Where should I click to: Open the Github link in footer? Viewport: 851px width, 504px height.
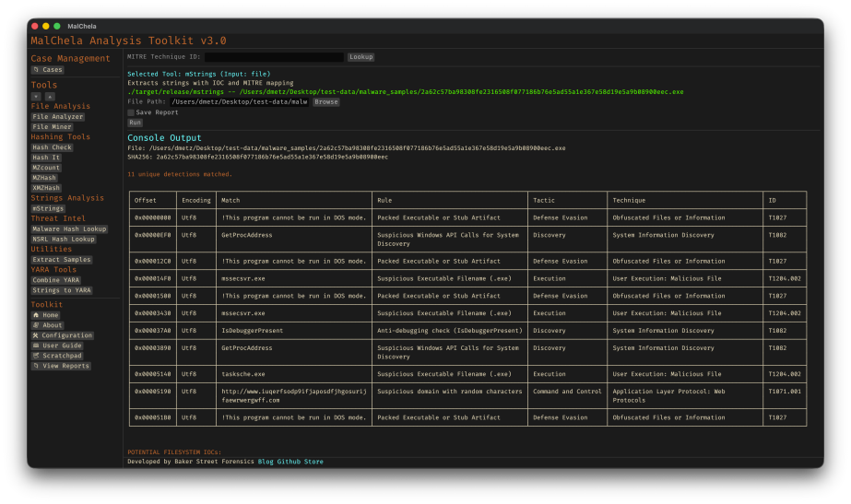(289, 462)
